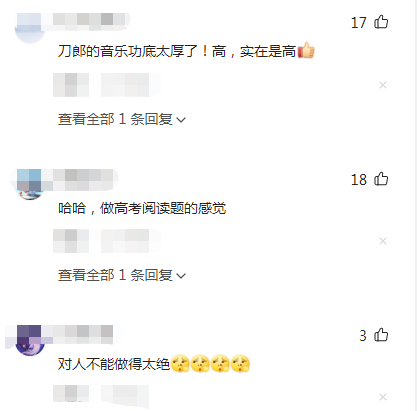
Task: Click the first shushing emoji after 太绝
Action: pyautogui.click(x=180, y=363)
